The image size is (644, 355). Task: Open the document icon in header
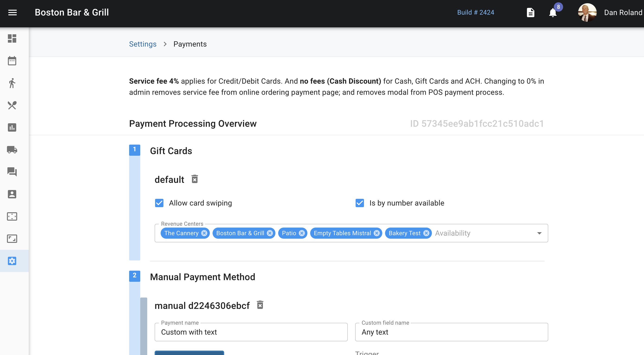pos(530,13)
